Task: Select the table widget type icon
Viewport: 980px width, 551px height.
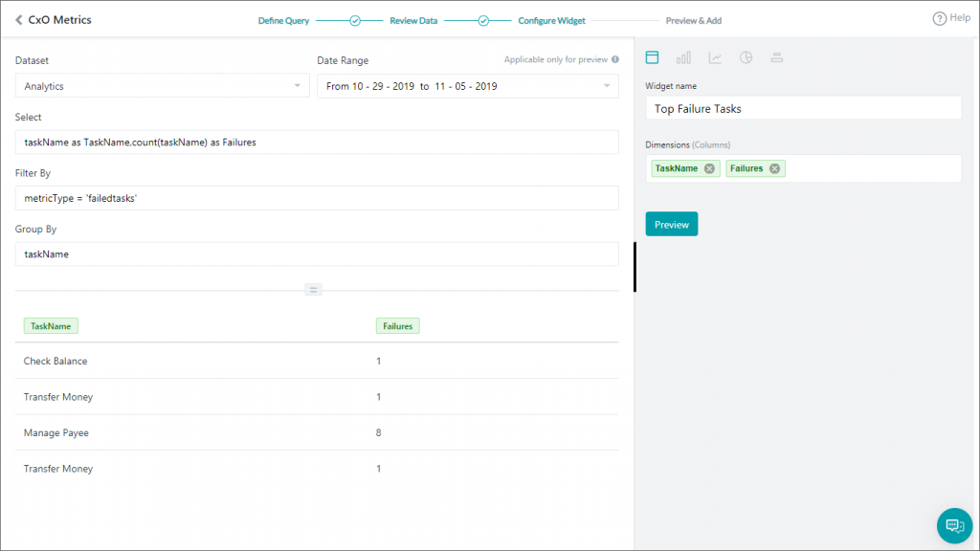Action: 652,57
